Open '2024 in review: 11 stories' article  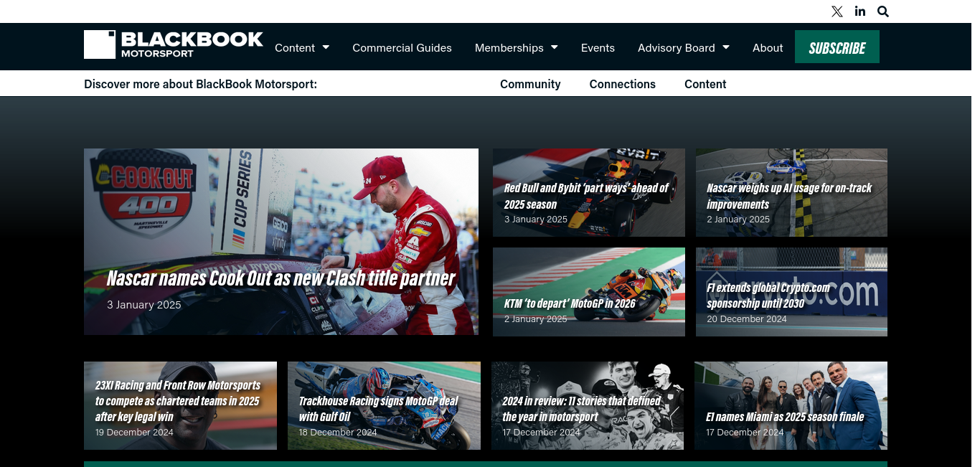[582, 409]
